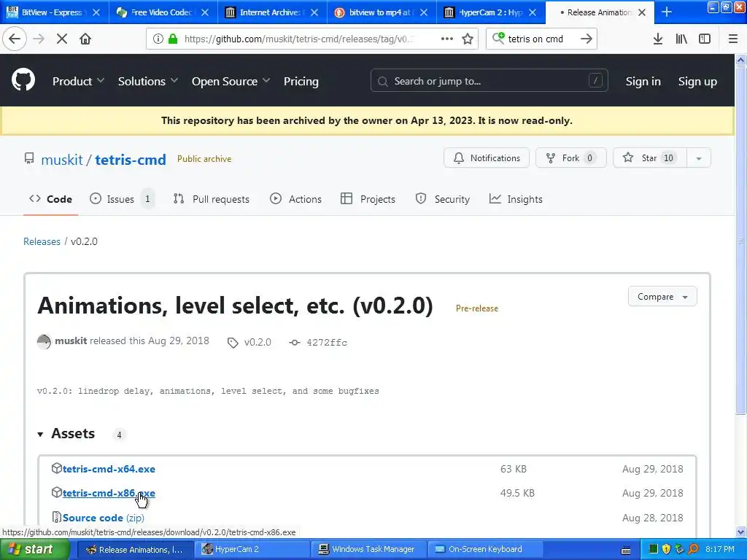Viewport: 747px width, 560px height.
Task: Click the Notifications button
Action: [x=487, y=158]
